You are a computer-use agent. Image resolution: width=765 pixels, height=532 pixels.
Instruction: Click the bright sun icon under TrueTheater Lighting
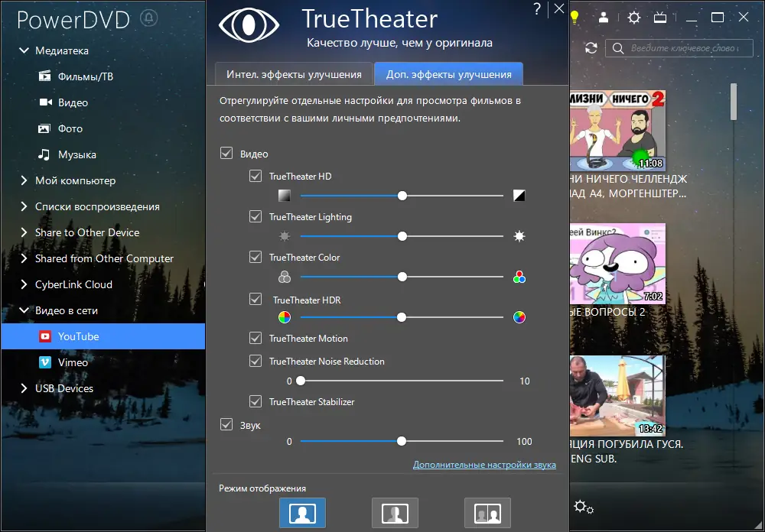519,236
